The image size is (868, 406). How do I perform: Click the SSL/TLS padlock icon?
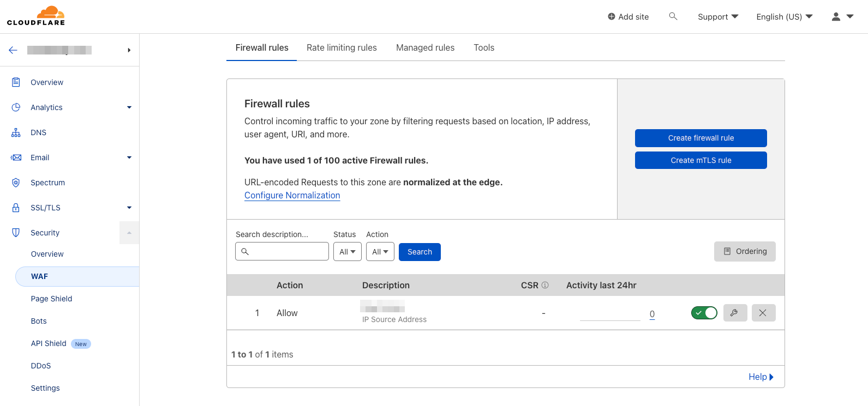(16, 208)
